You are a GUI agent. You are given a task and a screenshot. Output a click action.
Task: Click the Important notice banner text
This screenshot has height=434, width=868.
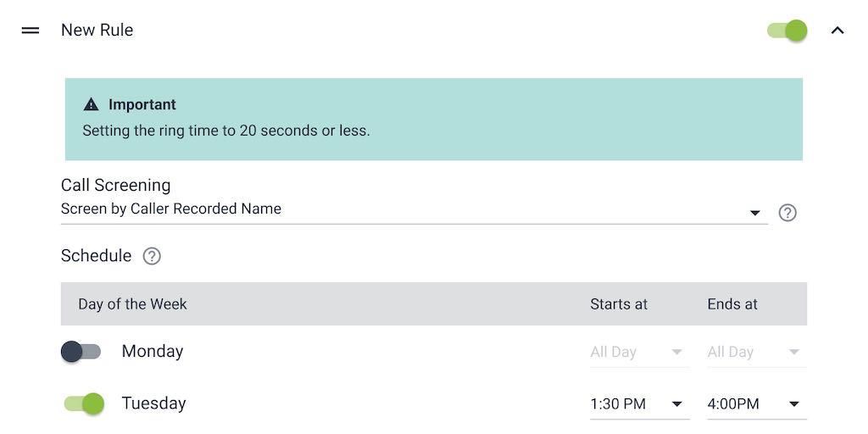tap(225, 131)
